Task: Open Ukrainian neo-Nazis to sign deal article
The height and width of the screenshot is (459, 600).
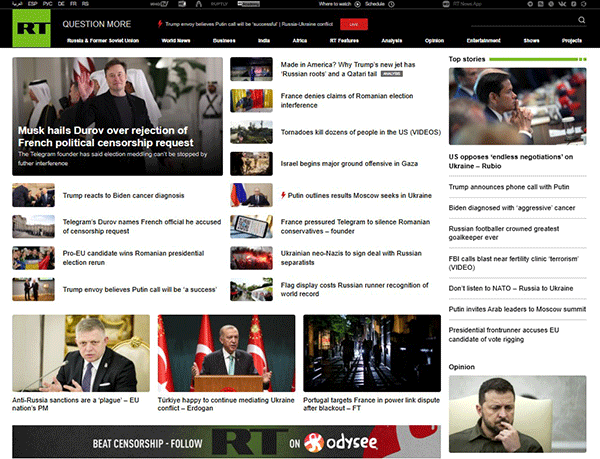Action: [351, 258]
